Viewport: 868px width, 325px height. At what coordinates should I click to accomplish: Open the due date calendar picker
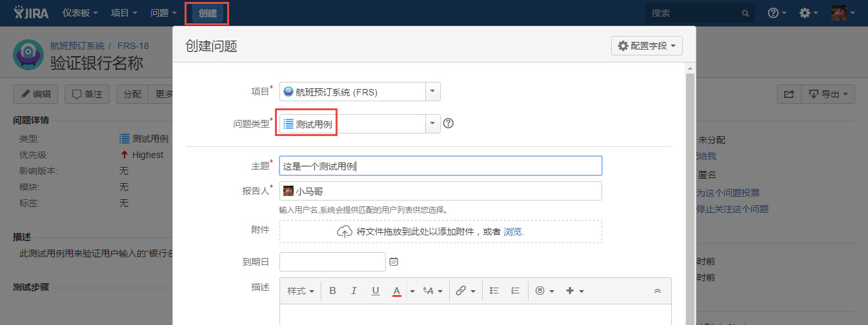(394, 262)
